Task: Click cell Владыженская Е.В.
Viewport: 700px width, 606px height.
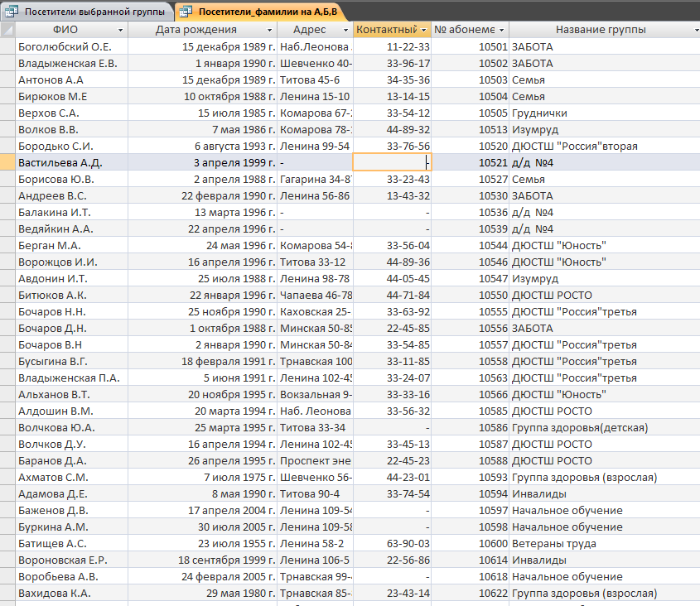Action: click(71, 64)
